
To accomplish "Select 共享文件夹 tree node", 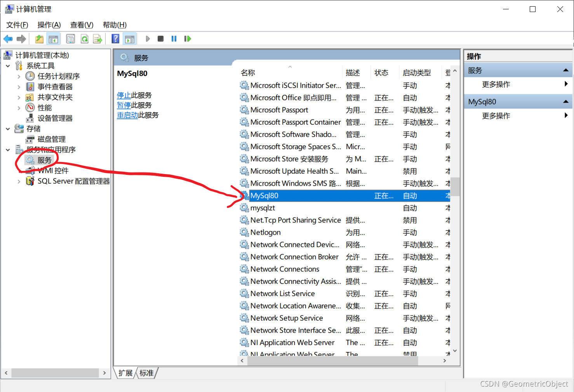I will (55, 97).
